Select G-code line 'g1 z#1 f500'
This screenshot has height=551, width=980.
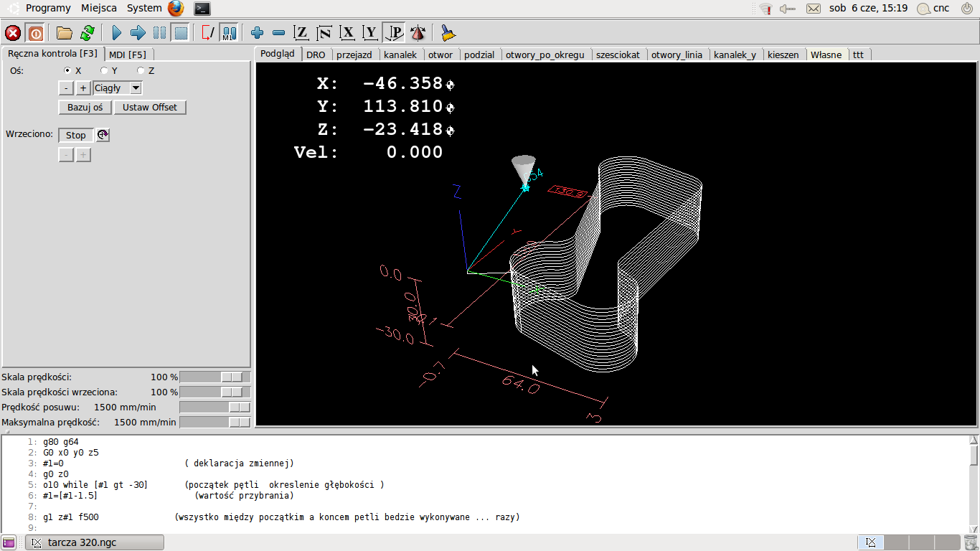[71, 517]
